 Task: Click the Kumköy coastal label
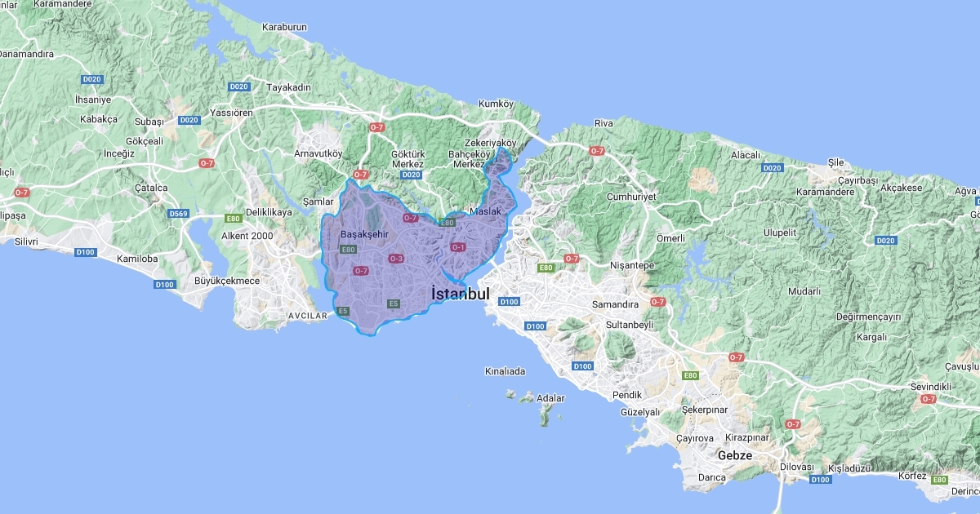(496, 104)
